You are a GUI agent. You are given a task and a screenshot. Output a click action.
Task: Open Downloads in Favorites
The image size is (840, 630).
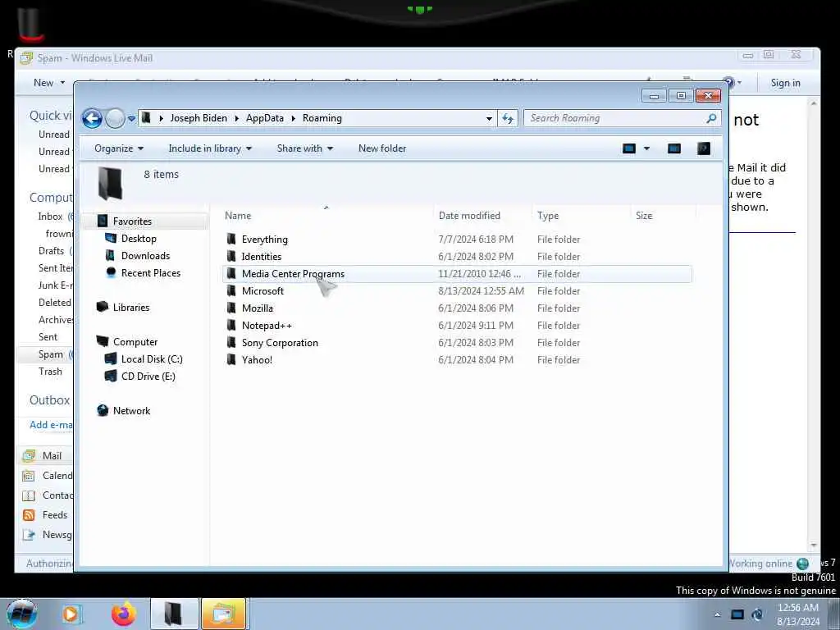(x=145, y=256)
